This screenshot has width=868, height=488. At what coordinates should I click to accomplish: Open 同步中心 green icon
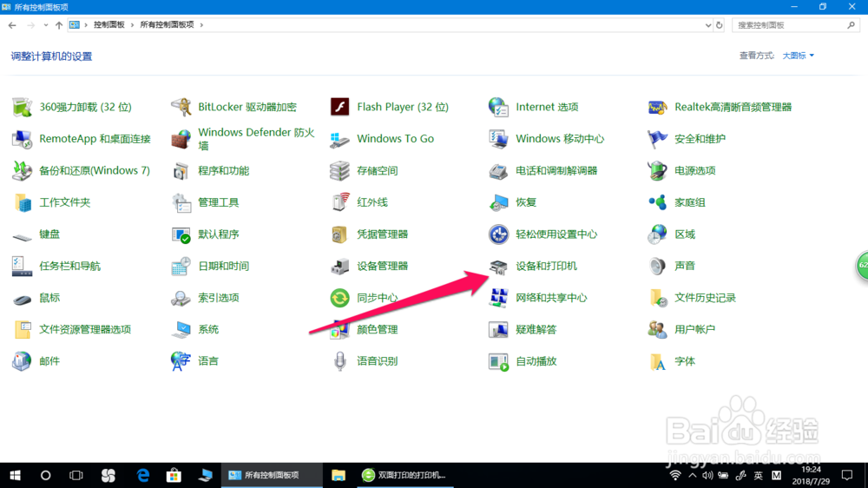coord(340,298)
